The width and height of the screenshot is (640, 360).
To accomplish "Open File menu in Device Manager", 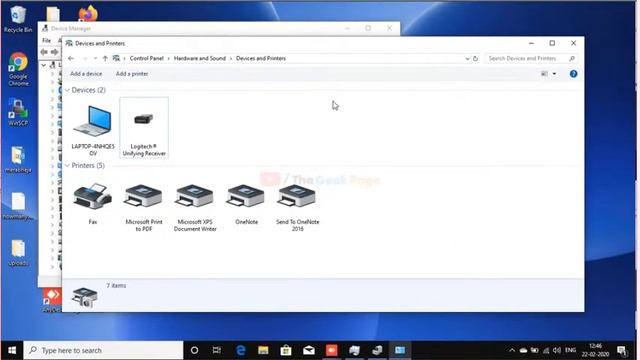I will pyautogui.click(x=47, y=40).
